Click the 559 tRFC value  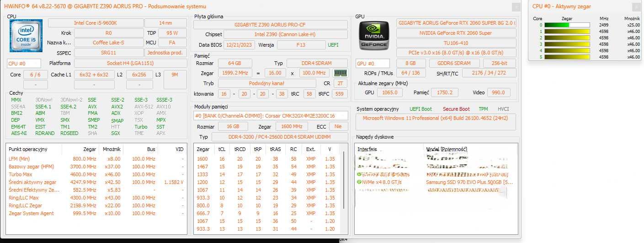click(x=339, y=93)
